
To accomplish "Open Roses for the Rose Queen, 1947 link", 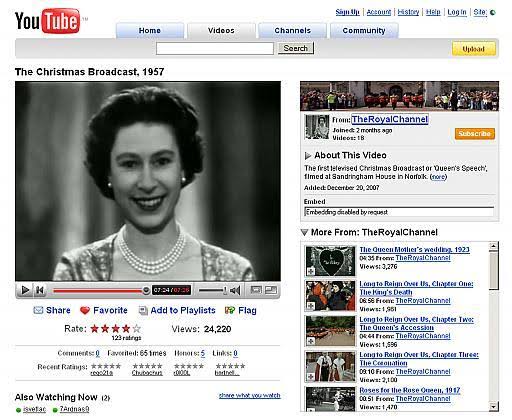I will click(x=410, y=390).
